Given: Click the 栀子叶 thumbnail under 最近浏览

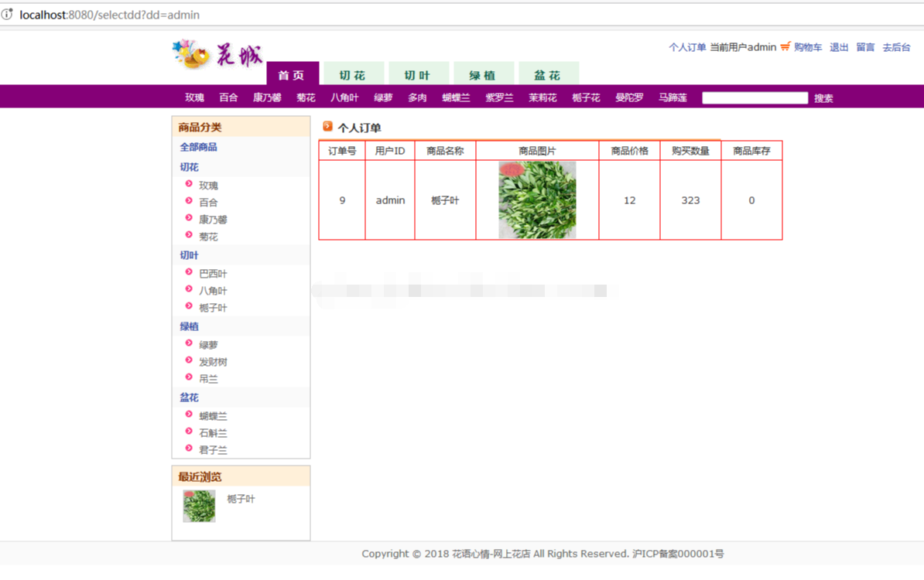Looking at the screenshot, I should pyautogui.click(x=199, y=507).
